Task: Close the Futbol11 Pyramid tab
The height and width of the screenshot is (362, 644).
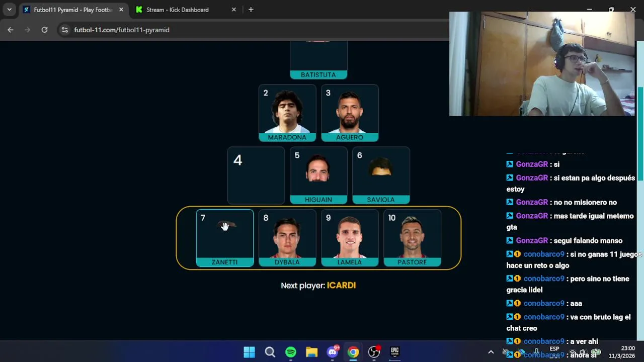Action: (x=121, y=10)
